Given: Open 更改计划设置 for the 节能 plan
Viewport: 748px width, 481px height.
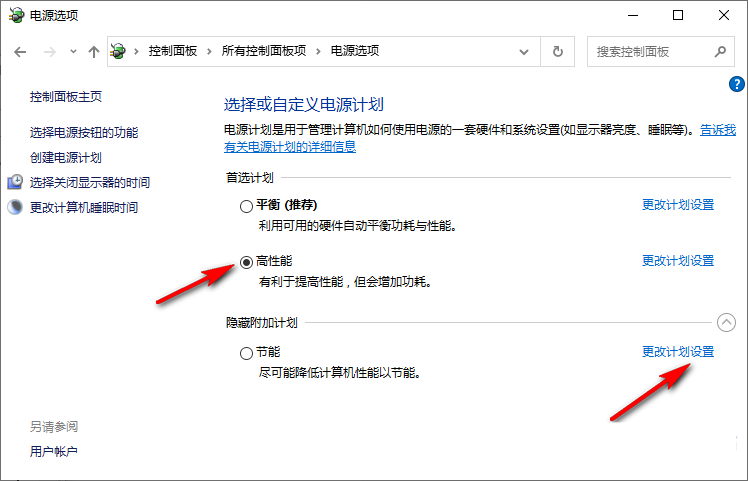Looking at the screenshot, I should [x=678, y=352].
